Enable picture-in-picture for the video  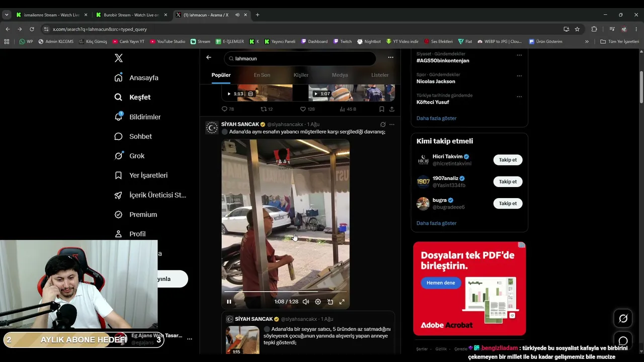(x=330, y=302)
